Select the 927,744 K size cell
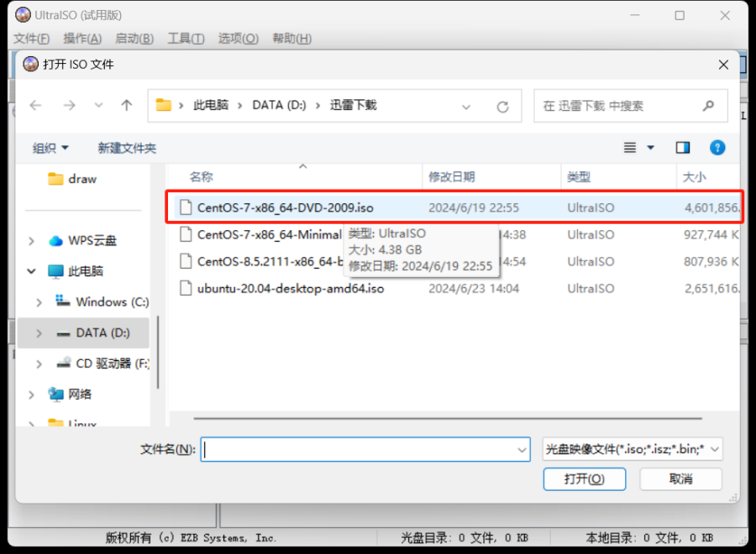756x554 pixels. pyautogui.click(x=711, y=234)
